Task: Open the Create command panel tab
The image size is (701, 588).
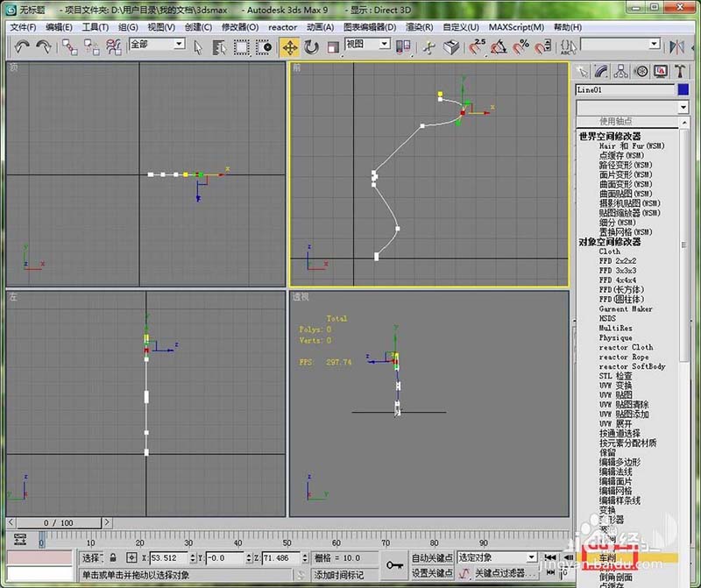Action: pos(582,71)
